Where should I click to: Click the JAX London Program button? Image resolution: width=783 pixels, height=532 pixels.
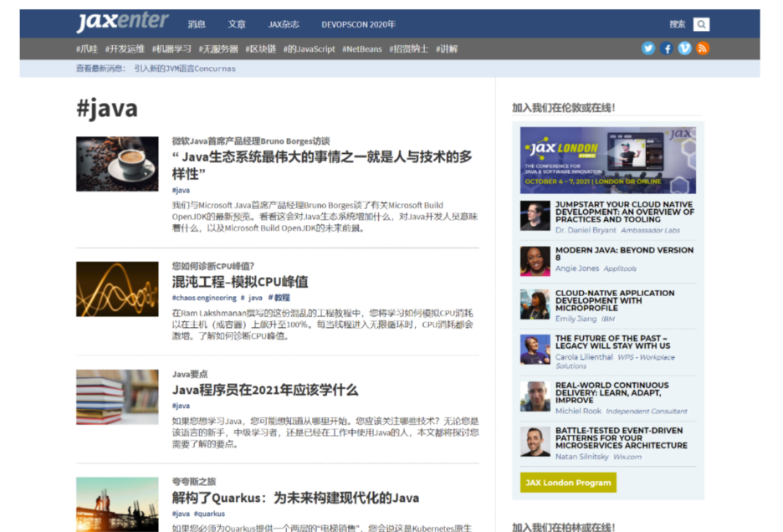[568, 483]
